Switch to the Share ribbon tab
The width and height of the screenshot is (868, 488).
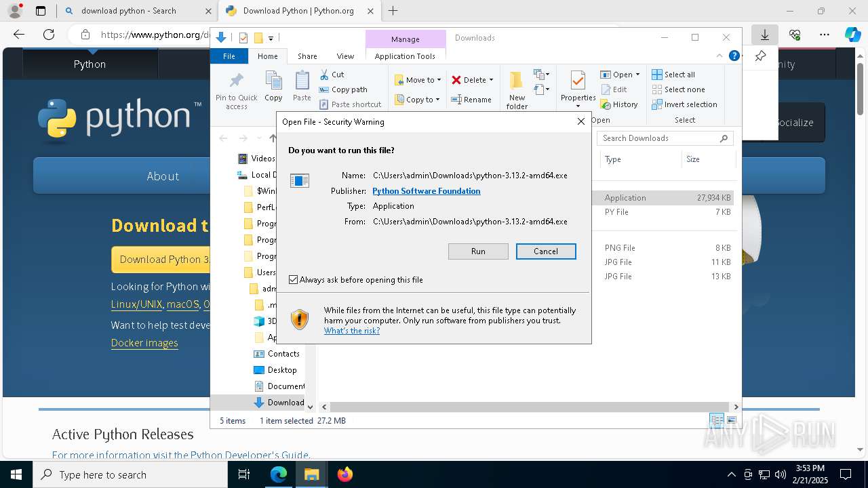pyautogui.click(x=307, y=56)
